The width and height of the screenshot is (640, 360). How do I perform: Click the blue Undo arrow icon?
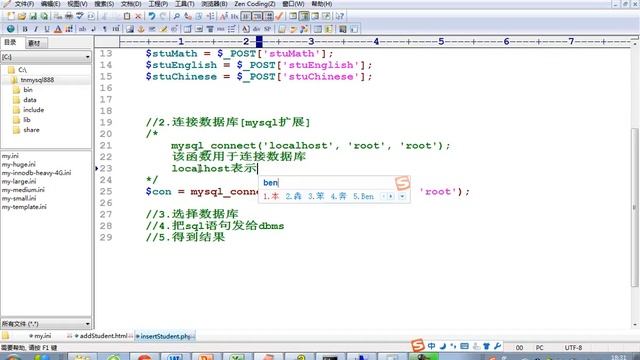[x=152, y=16]
